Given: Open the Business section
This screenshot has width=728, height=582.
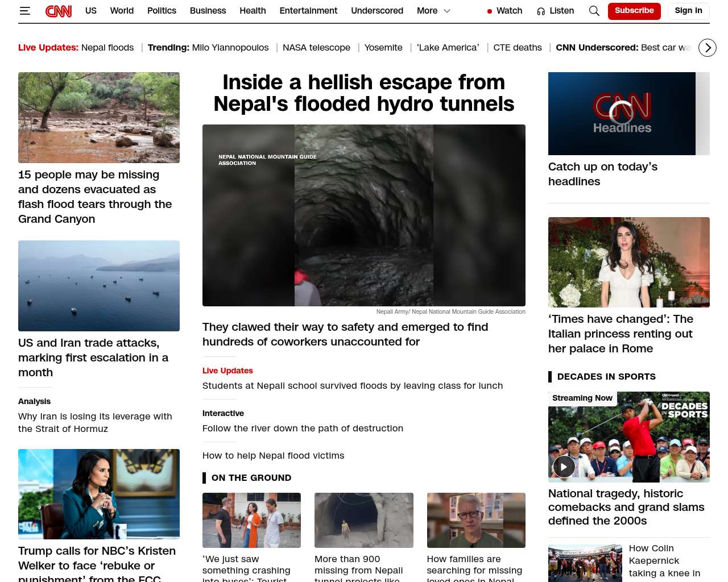Looking at the screenshot, I should coord(208,11).
